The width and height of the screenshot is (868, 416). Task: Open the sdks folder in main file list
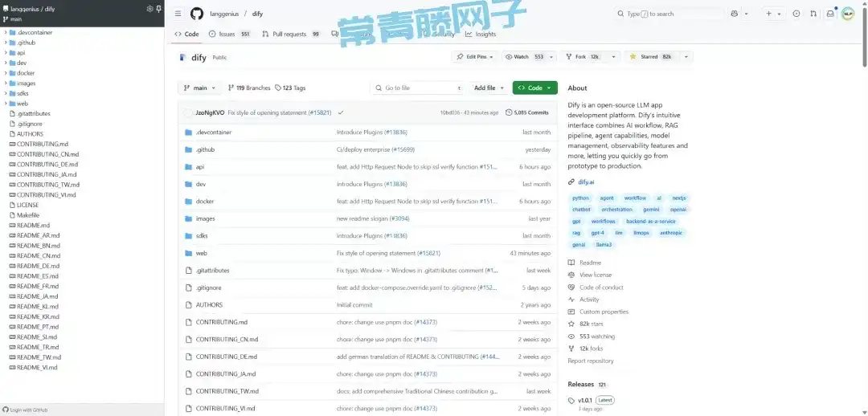pyautogui.click(x=202, y=235)
